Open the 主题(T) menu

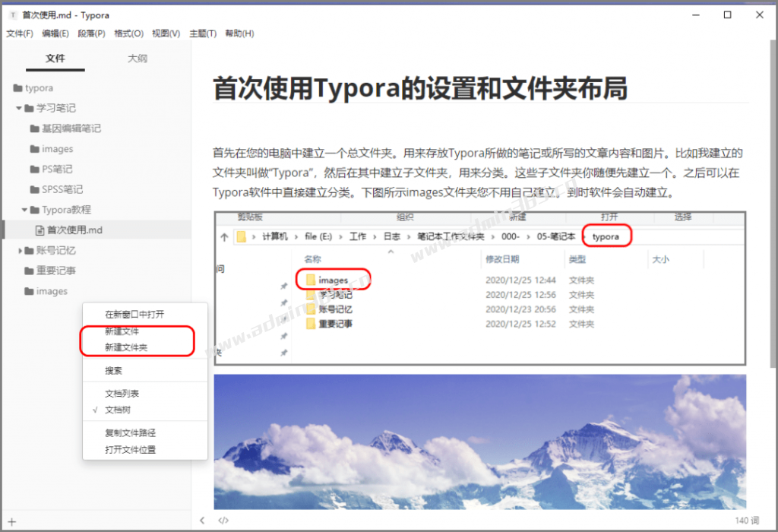202,33
